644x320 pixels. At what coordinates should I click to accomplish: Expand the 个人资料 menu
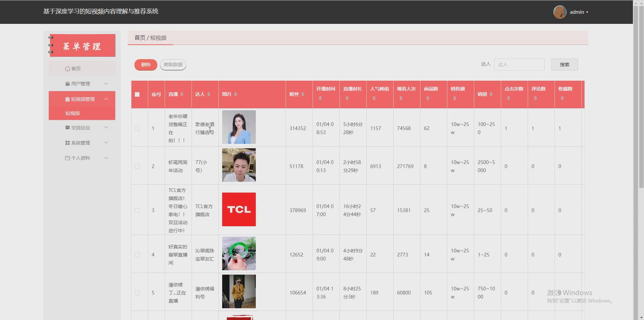click(x=106, y=158)
